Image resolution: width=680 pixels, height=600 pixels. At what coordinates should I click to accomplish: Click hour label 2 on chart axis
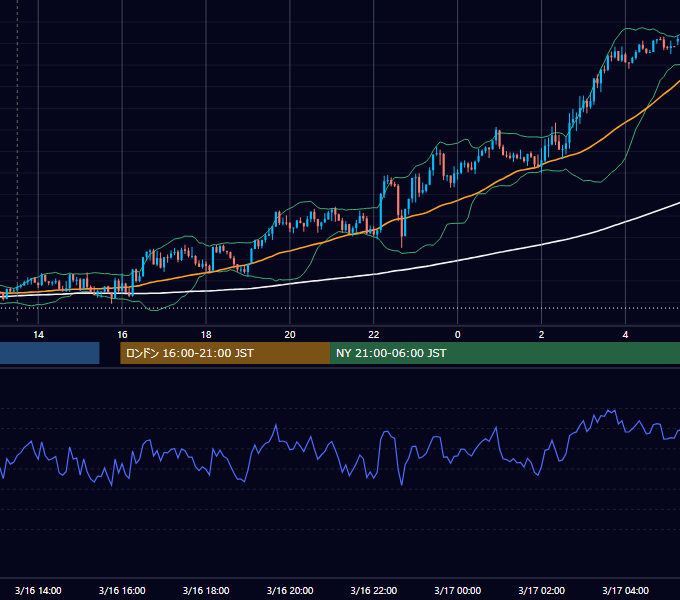[x=541, y=335]
